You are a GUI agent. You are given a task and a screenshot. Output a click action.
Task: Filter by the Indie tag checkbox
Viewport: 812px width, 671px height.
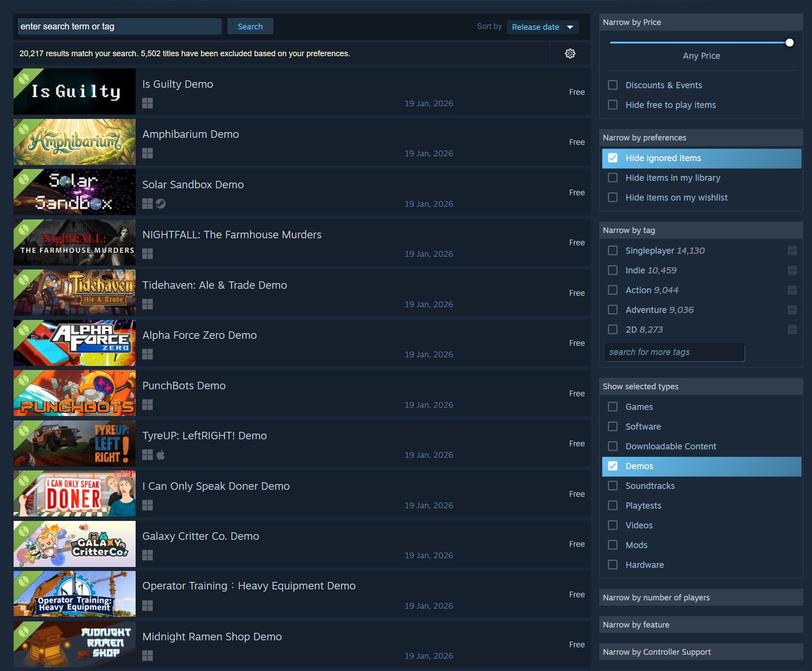tap(613, 270)
